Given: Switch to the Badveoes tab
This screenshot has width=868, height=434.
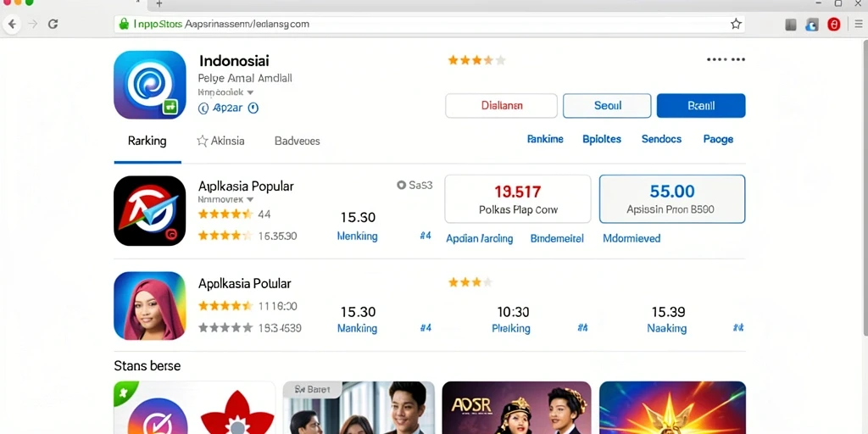Looking at the screenshot, I should coord(298,142).
